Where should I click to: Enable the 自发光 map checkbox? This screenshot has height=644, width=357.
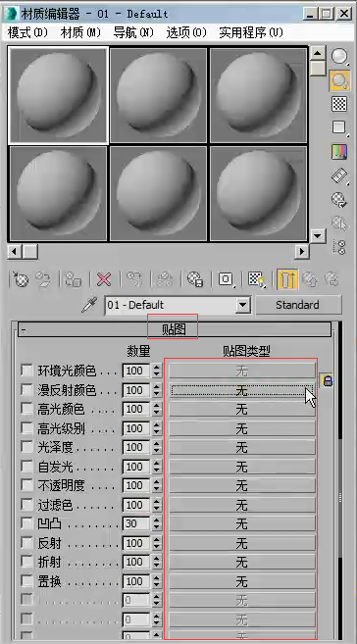pos(26,467)
